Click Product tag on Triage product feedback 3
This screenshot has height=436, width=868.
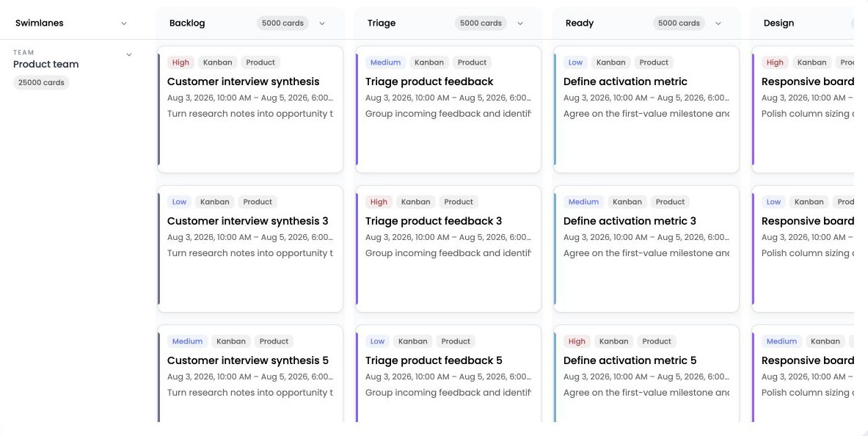[x=459, y=202]
